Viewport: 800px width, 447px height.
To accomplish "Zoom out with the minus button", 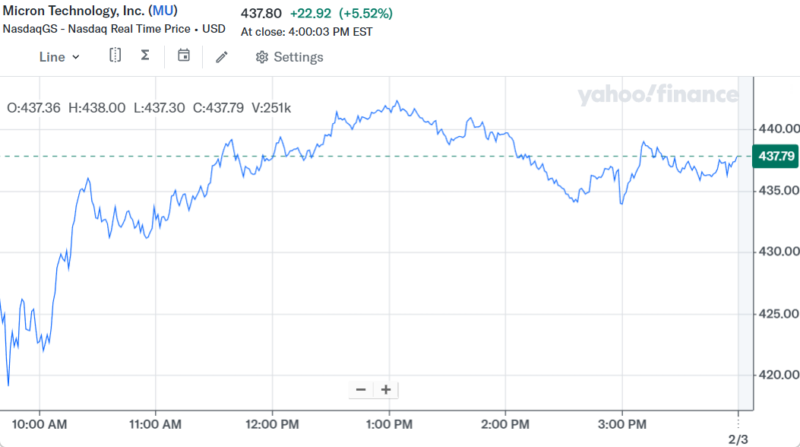I will click(361, 389).
